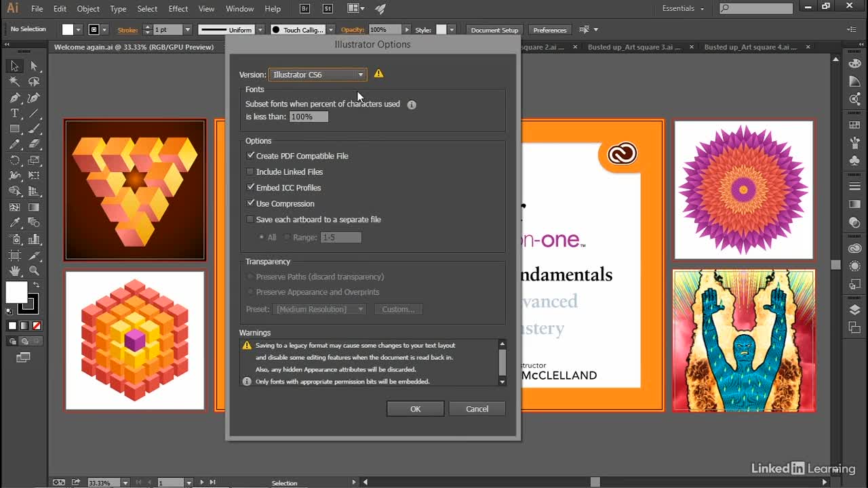Open the Stroke panel icon

[854, 186]
